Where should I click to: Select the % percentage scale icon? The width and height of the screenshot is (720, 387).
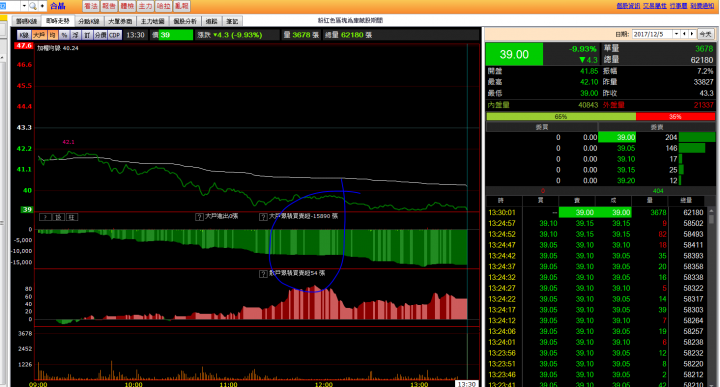[64, 35]
